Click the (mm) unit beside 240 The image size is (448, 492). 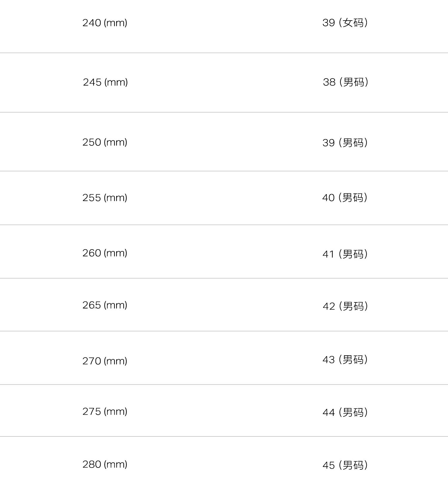coord(116,23)
